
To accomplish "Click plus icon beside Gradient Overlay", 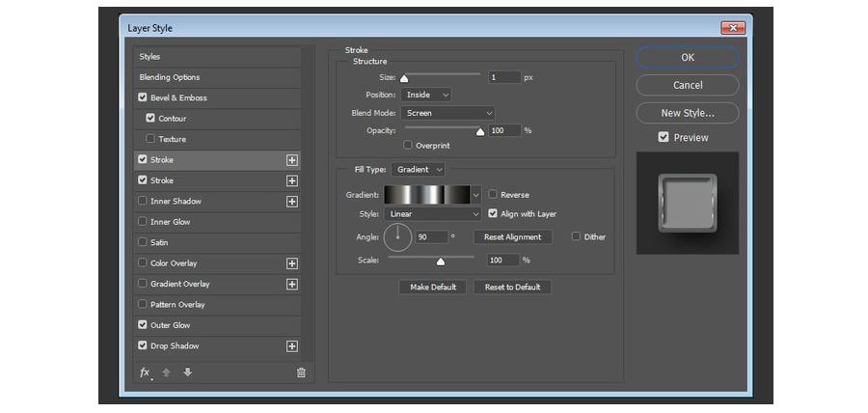I will tap(291, 284).
